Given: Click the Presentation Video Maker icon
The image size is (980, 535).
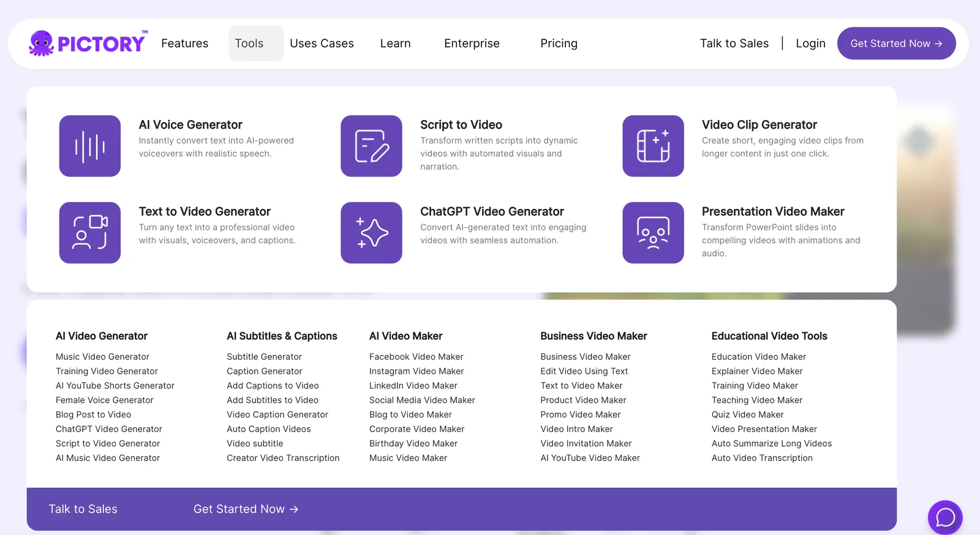Looking at the screenshot, I should [653, 233].
